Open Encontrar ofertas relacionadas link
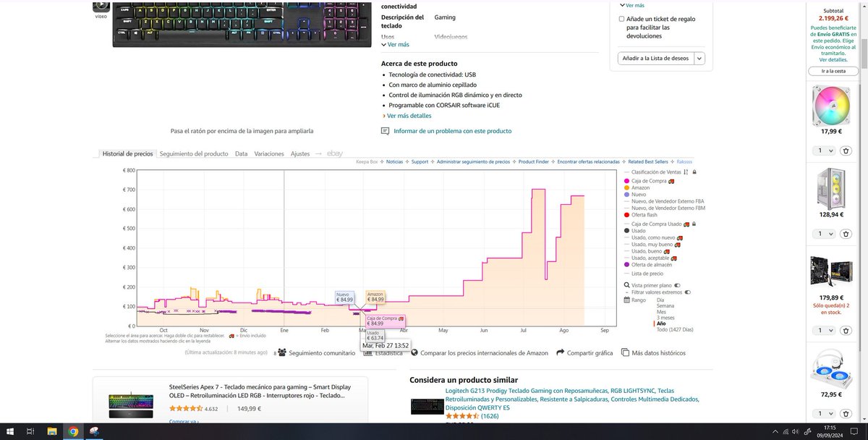Image resolution: width=868 pixels, height=440 pixels. coord(588,161)
